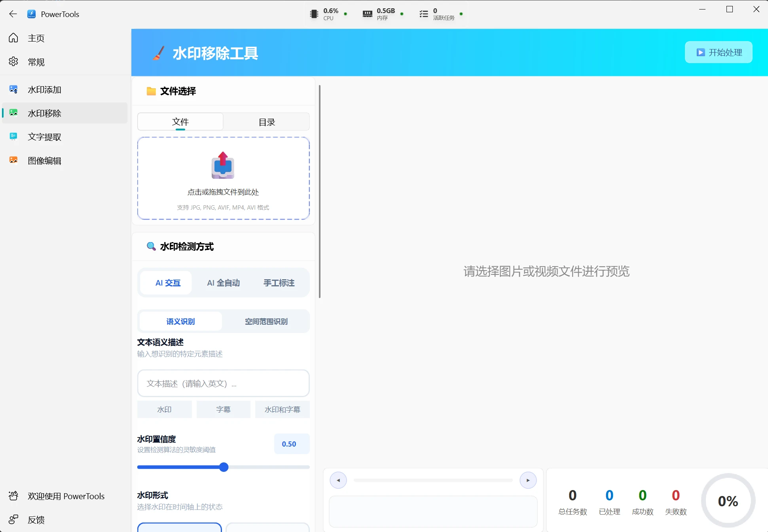
Task: Click the CPU usage chip icon
Action: [x=314, y=14]
